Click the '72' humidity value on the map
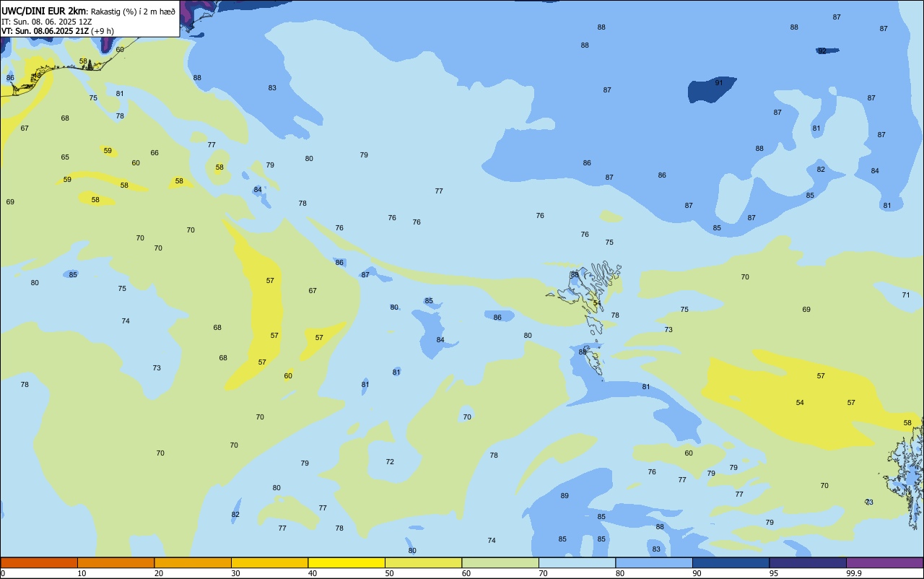Screen dimensions: 924x579 390,462
